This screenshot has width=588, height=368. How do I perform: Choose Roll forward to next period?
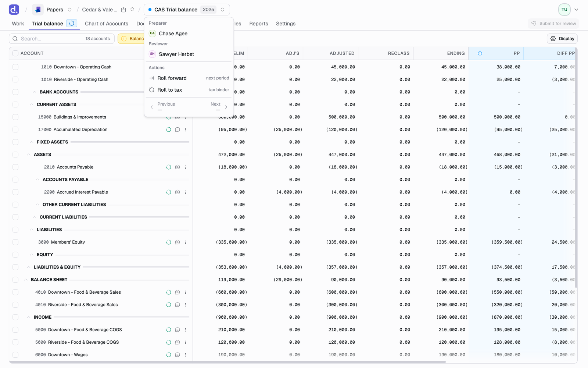[x=189, y=78]
